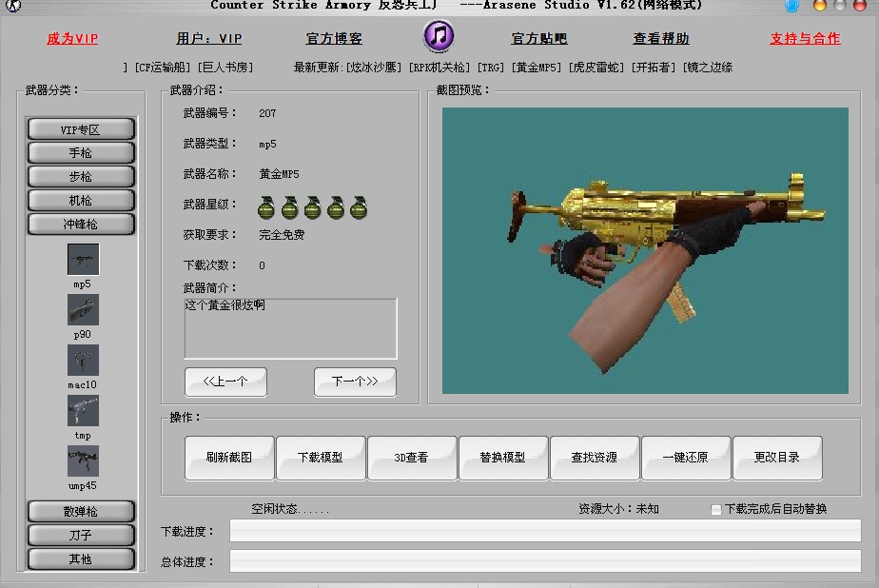Viewport: 879px width, 588px height.
Task: Click the 3D查看 button
Action: coord(412,458)
